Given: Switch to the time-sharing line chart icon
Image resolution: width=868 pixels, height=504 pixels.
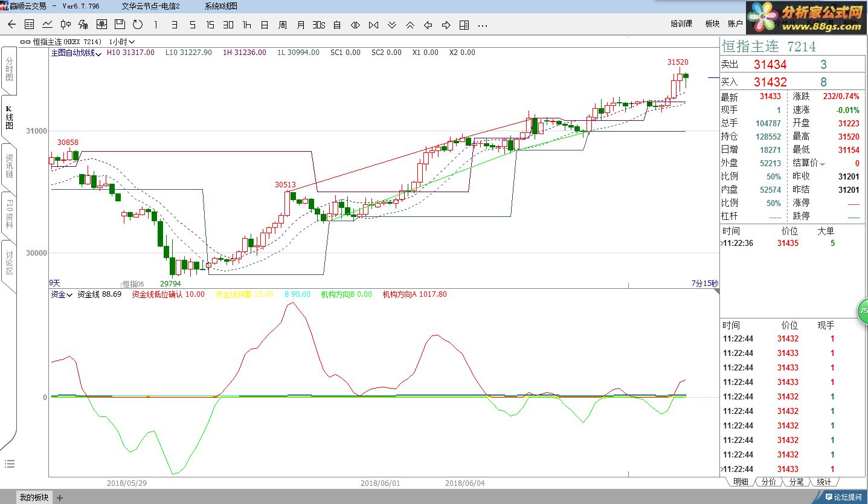Looking at the screenshot, I should click(x=47, y=25).
